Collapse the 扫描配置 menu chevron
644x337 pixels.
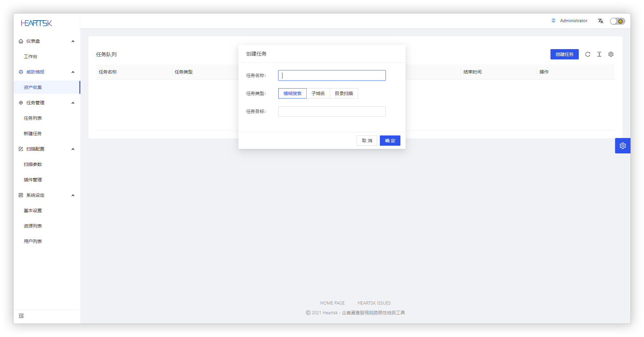73,149
